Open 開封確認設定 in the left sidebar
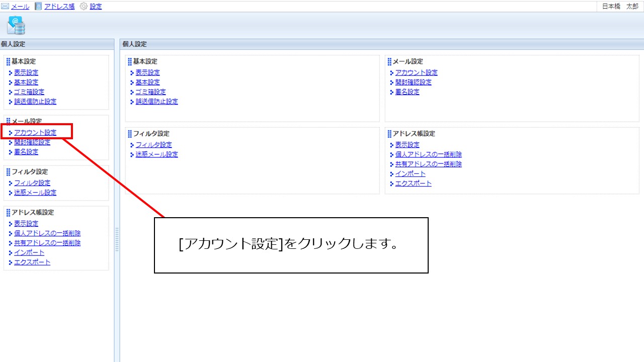The height and width of the screenshot is (362, 644). coord(32,142)
